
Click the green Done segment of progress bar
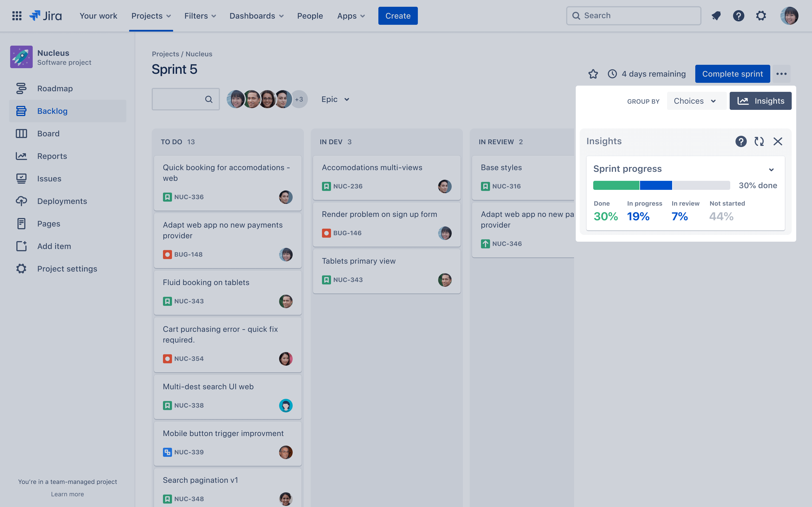(x=616, y=185)
